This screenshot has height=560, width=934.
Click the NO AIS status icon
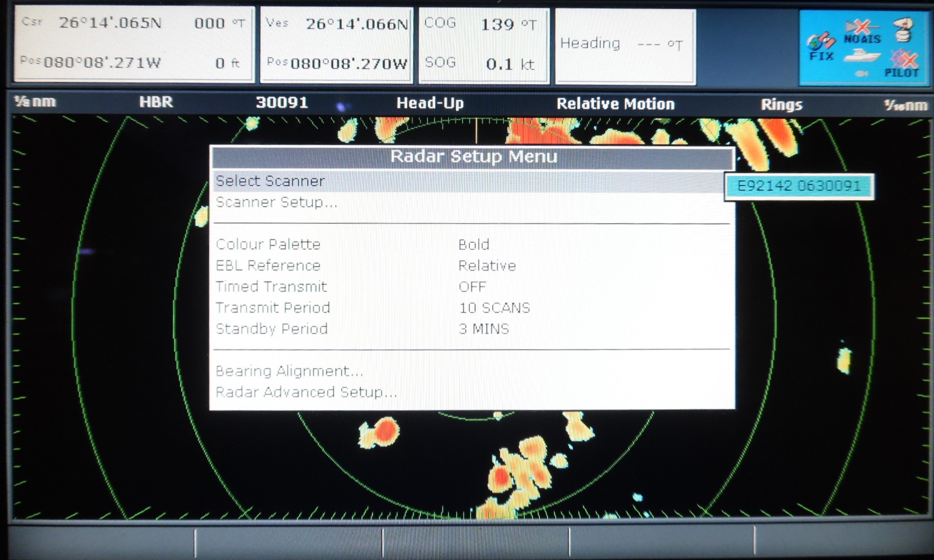tap(862, 31)
